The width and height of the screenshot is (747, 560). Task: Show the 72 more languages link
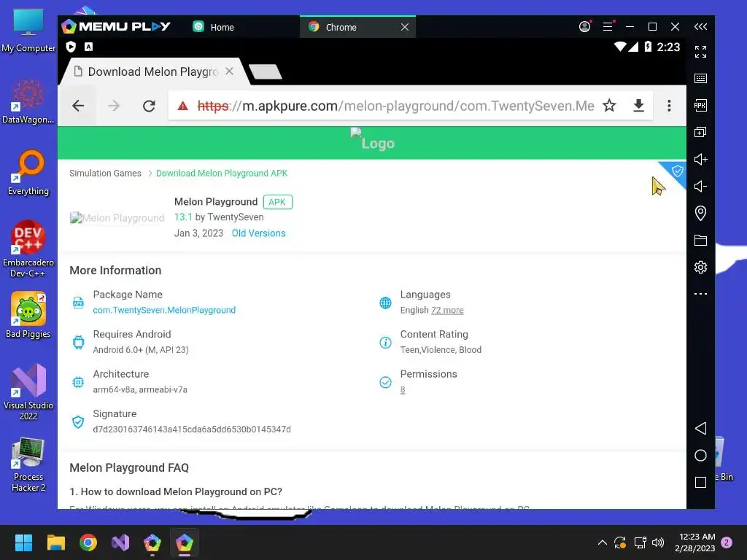pyautogui.click(x=447, y=311)
